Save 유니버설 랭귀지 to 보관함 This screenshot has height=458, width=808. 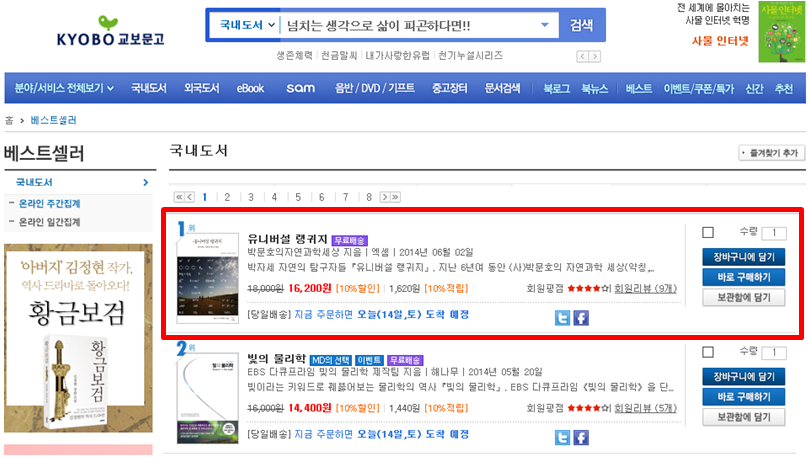pyautogui.click(x=744, y=297)
